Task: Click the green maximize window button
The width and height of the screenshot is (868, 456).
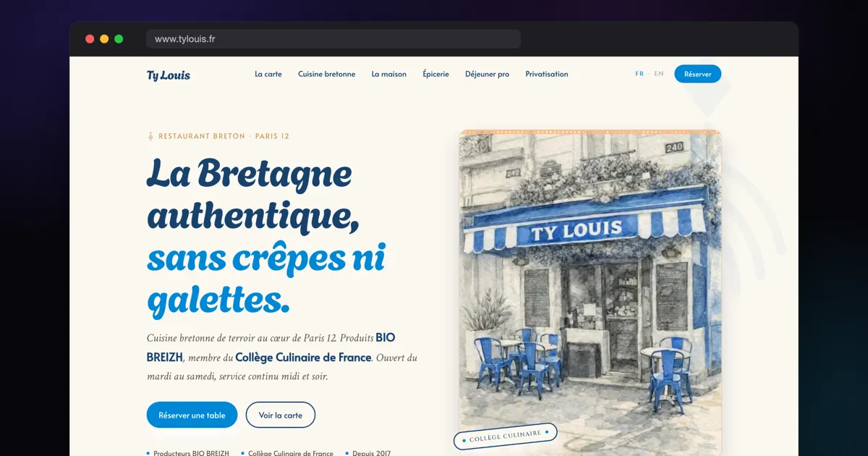Action: tap(119, 39)
